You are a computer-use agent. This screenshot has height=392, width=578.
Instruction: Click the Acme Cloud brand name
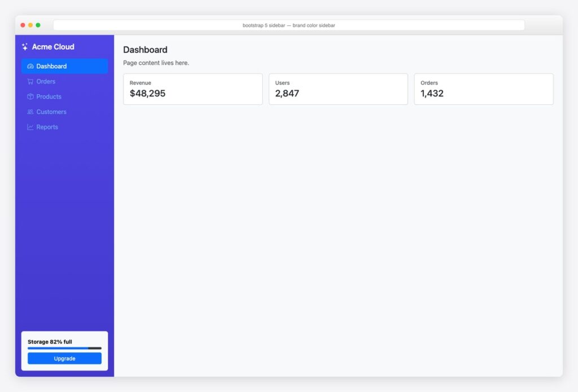point(53,47)
